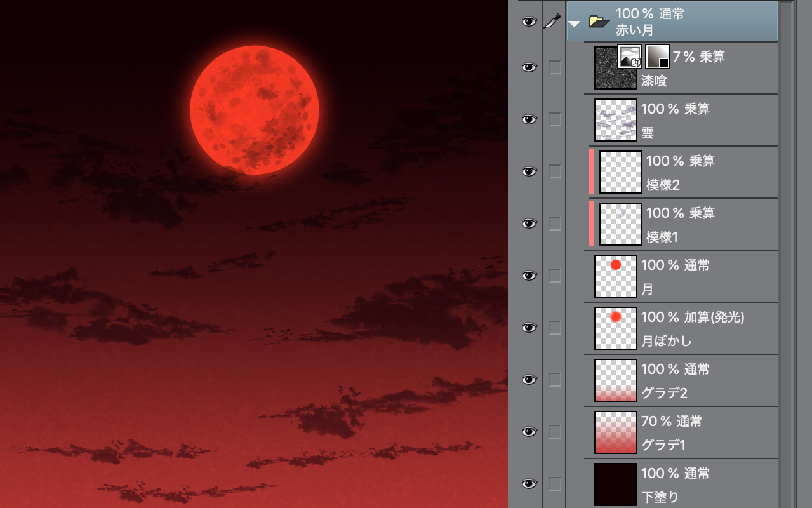Toggle the lock box of 雲 layer
Viewport: 812px width, 508px height.
click(555, 119)
